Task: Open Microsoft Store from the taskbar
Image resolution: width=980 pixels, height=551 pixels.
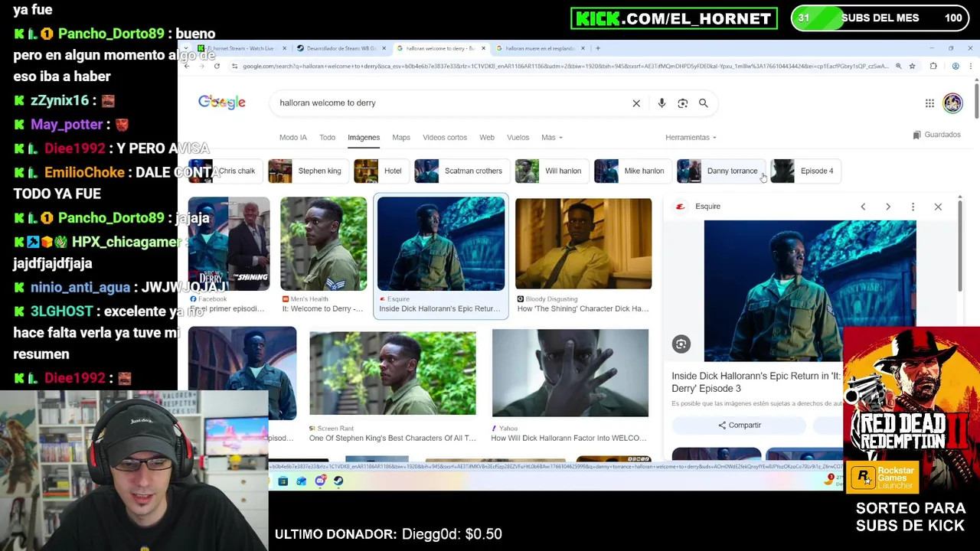Action: 283,481
